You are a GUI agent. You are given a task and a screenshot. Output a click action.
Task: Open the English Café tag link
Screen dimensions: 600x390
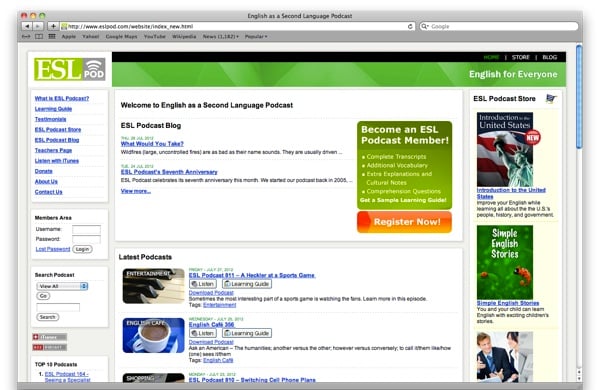coord(218,360)
